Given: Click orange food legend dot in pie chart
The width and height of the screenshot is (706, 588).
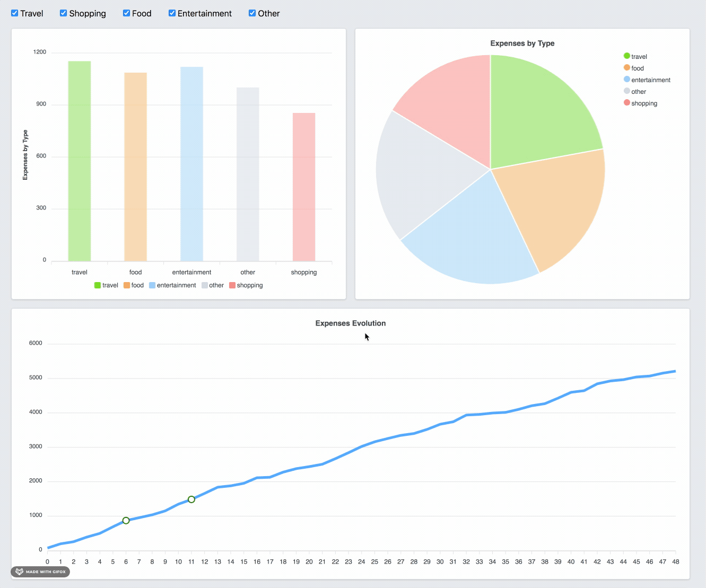Looking at the screenshot, I should 627,68.
